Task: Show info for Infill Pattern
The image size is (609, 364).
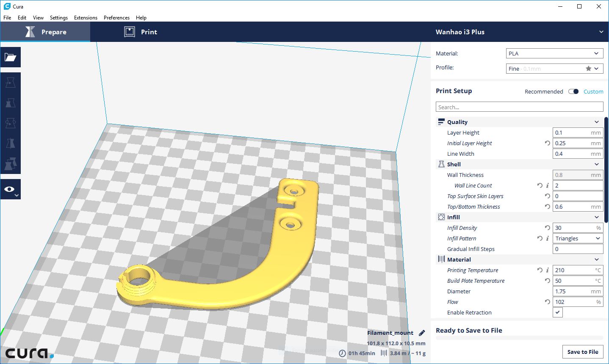Action: [548, 238]
